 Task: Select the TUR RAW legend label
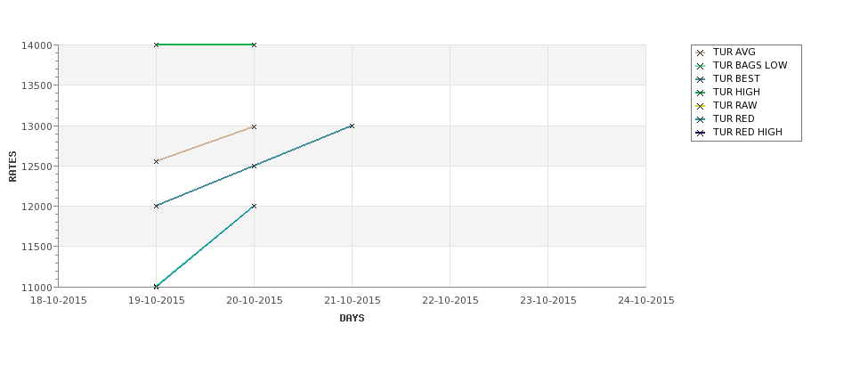[734, 106]
